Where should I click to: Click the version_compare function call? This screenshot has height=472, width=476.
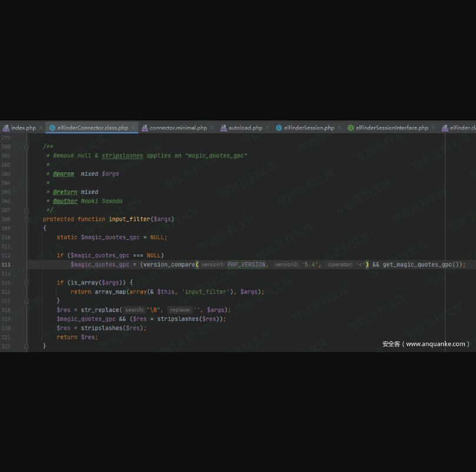click(169, 265)
